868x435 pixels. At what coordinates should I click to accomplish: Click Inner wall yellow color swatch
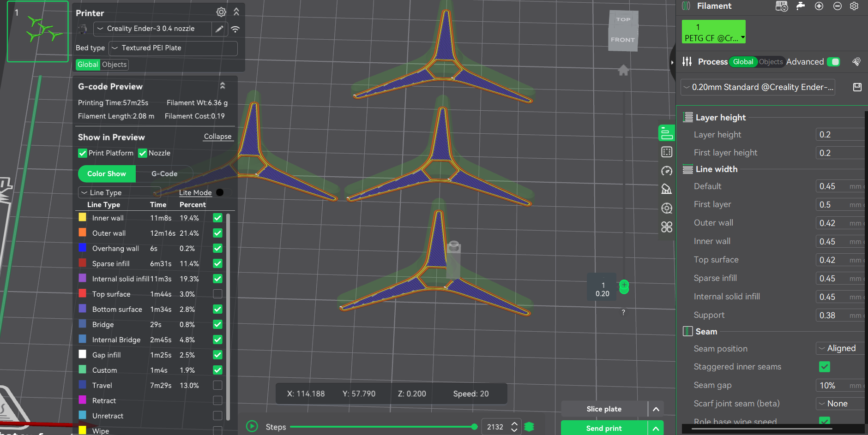tap(83, 217)
